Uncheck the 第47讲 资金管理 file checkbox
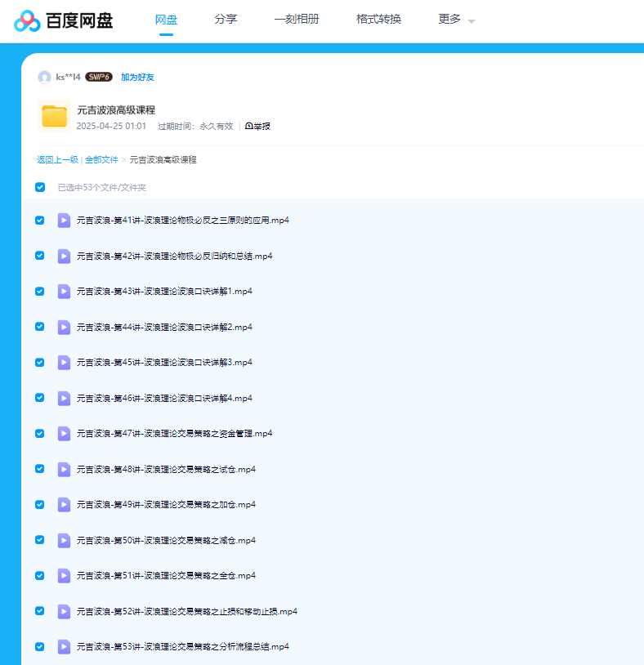The width and height of the screenshot is (644, 665). [40, 433]
